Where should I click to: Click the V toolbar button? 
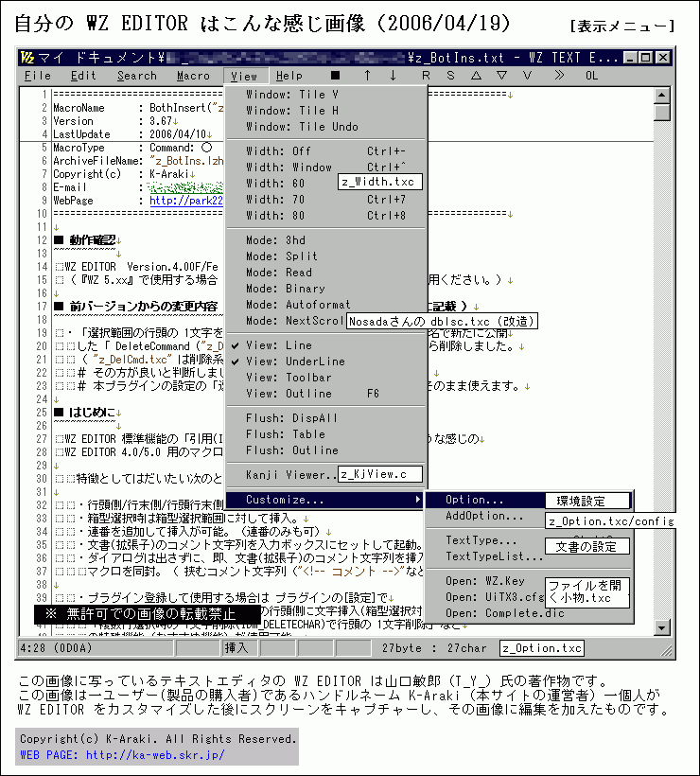[527, 75]
